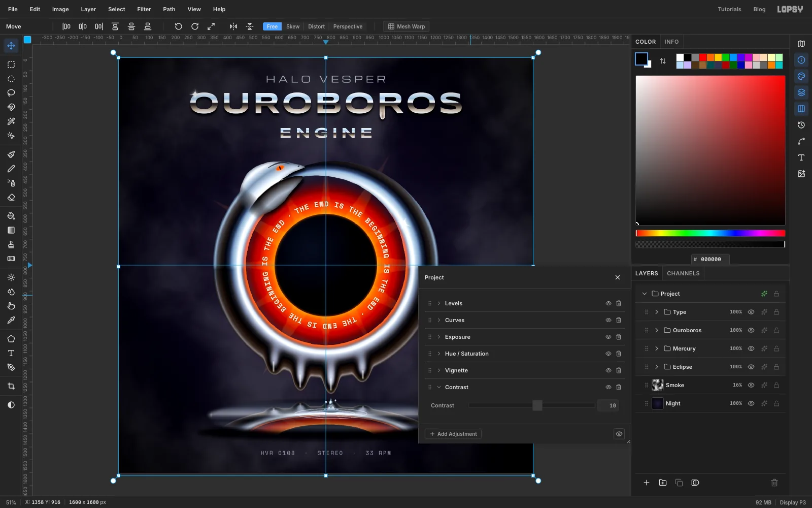
Task: Select the Perspective transform mode
Action: 348,26
